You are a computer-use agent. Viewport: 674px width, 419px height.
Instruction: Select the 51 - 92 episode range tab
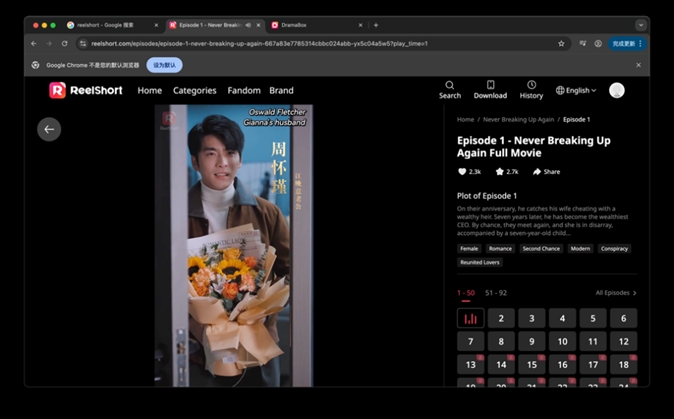(x=496, y=293)
